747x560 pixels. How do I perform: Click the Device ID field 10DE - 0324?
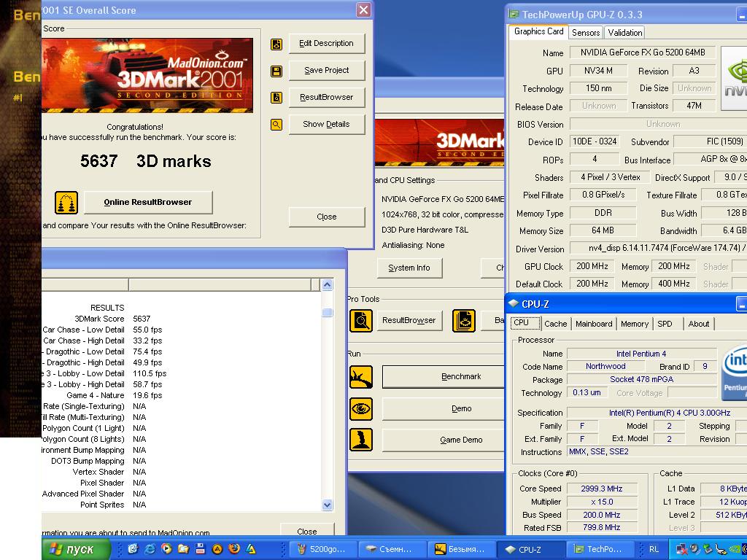(595, 141)
